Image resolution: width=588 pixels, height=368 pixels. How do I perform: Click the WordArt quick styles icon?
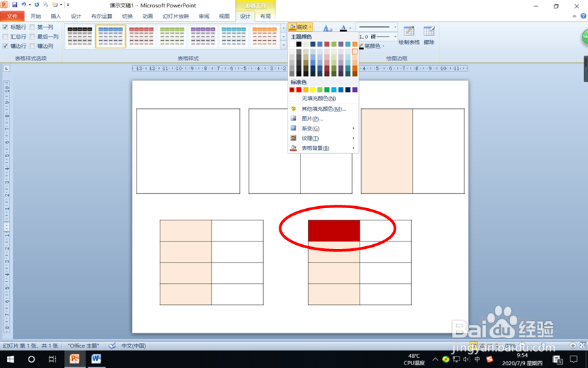coord(327,28)
